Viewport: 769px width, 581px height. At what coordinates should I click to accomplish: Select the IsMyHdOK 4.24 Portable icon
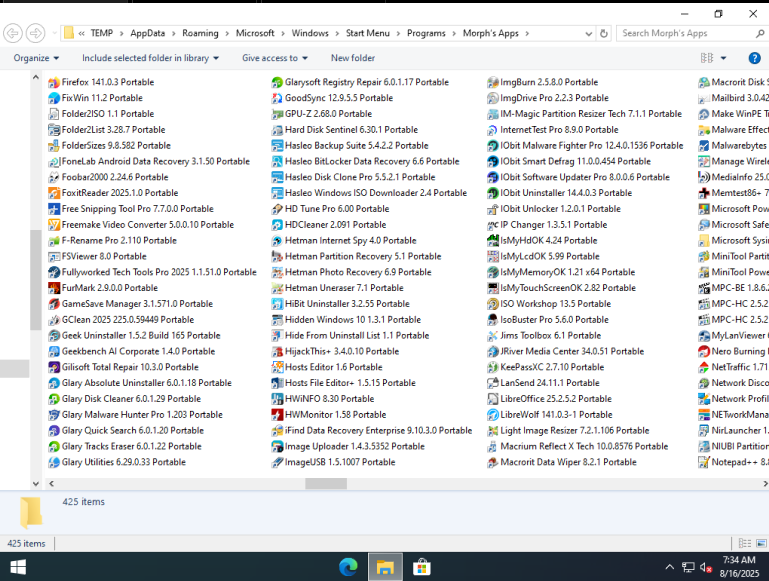492,240
